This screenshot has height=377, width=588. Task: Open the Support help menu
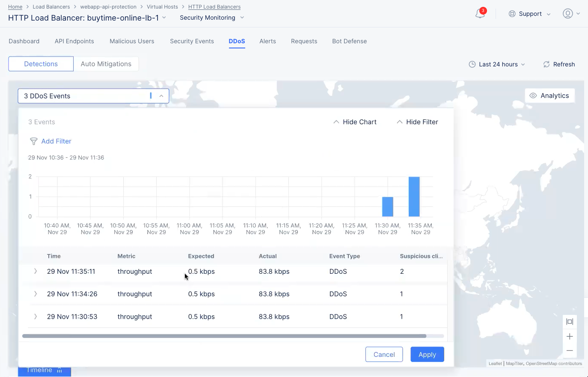click(529, 14)
